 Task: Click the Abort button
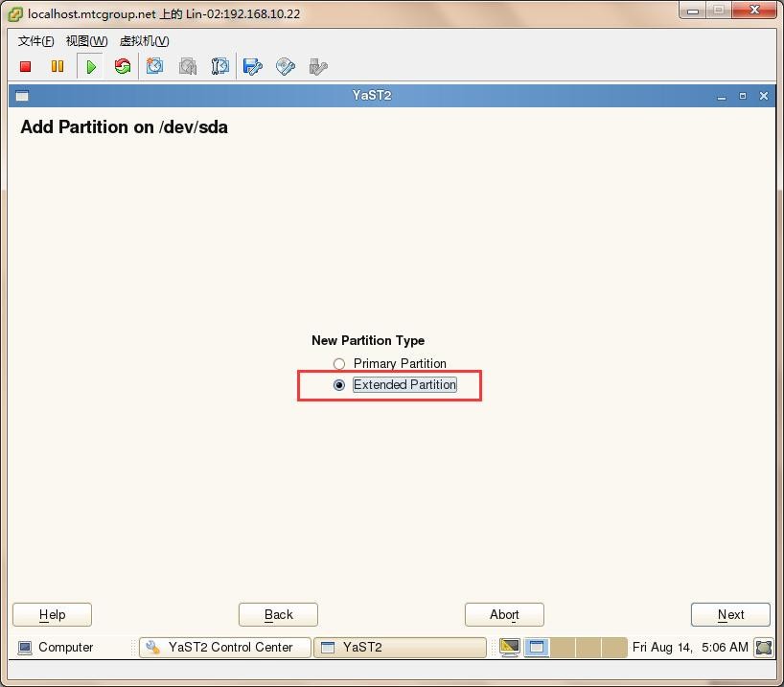coord(504,614)
